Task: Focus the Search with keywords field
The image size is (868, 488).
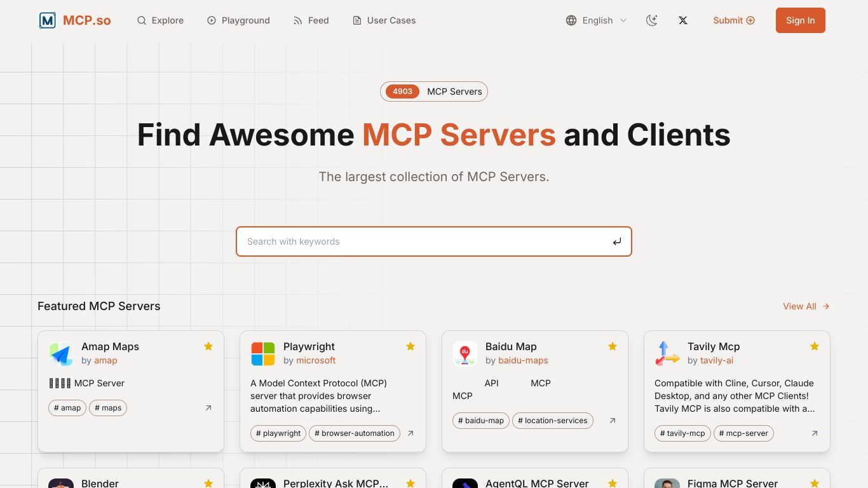Action: [434, 241]
